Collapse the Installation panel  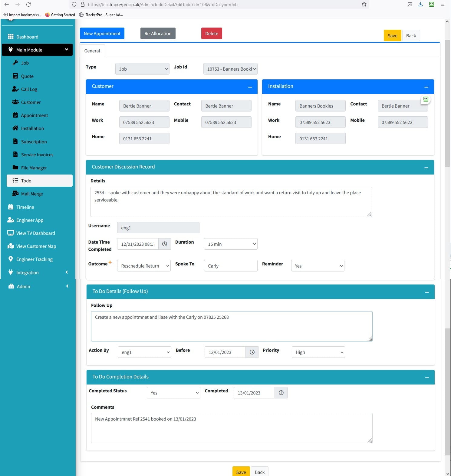click(x=426, y=87)
